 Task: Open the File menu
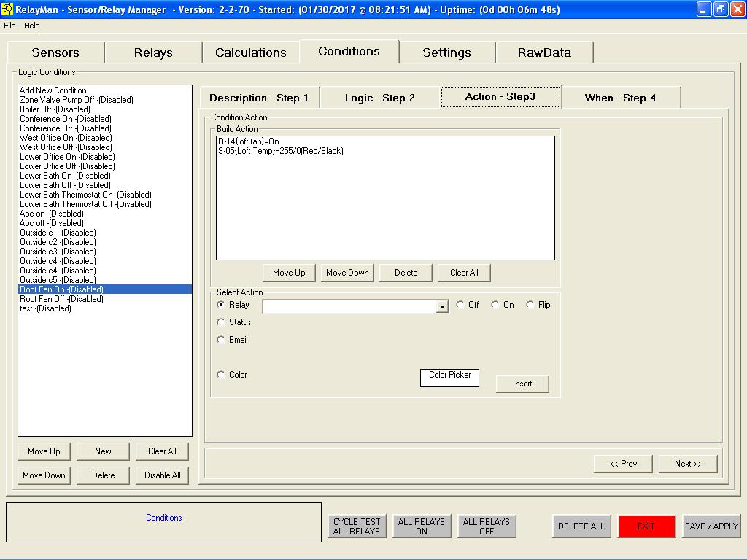click(x=9, y=26)
